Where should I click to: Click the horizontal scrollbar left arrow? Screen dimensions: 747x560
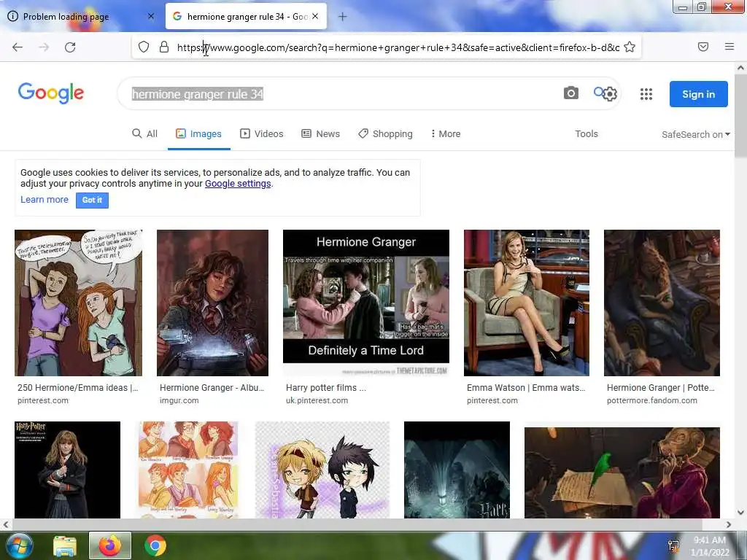tap(6, 524)
